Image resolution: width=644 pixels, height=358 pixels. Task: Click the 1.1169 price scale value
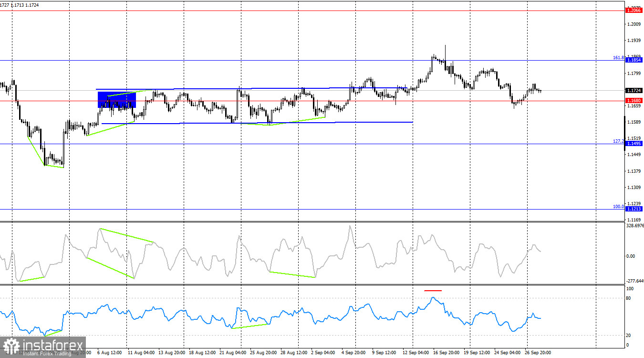click(634, 220)
